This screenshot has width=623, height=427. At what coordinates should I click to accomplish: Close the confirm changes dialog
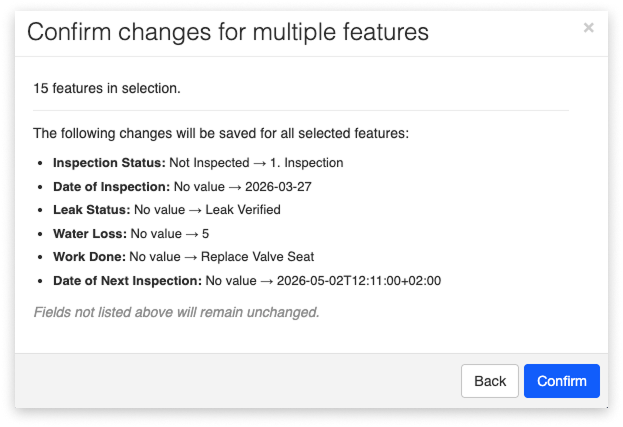click(588, 28)
